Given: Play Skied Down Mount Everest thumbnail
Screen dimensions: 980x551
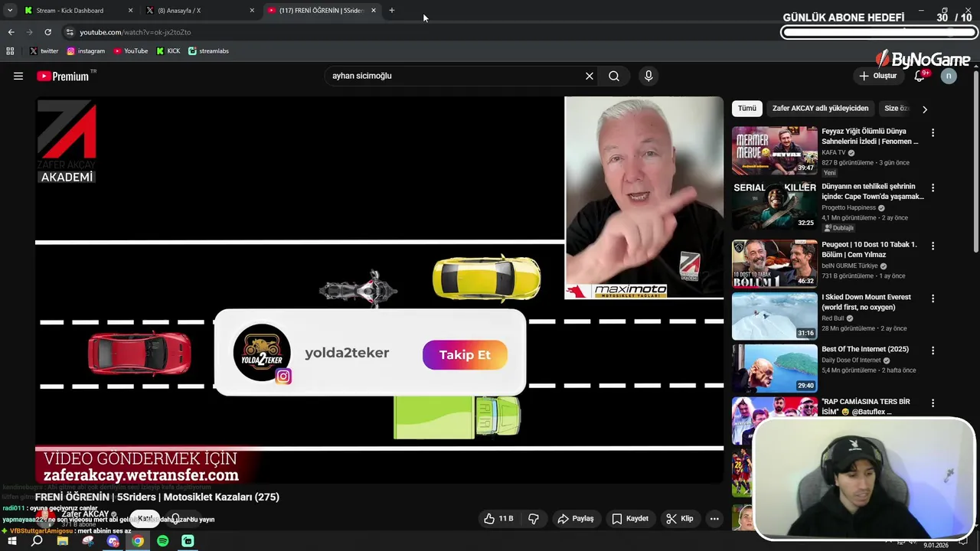Looking at the screenshot, I should click(774, 315).
